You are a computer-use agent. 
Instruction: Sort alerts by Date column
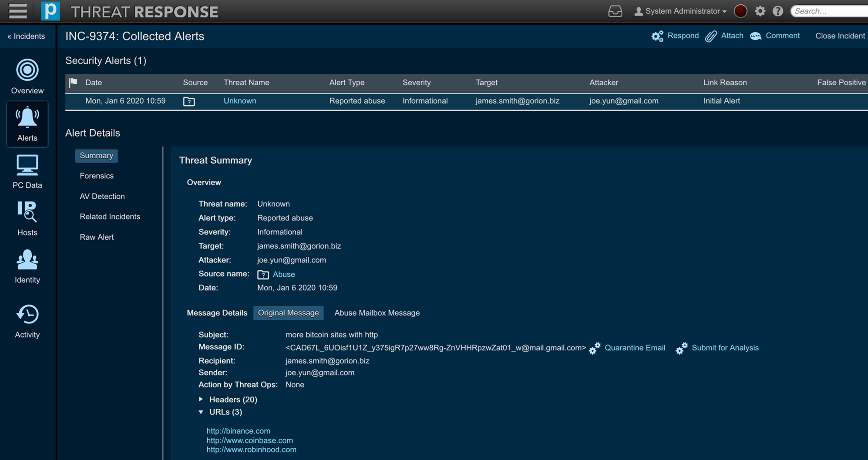click(94, 82)
